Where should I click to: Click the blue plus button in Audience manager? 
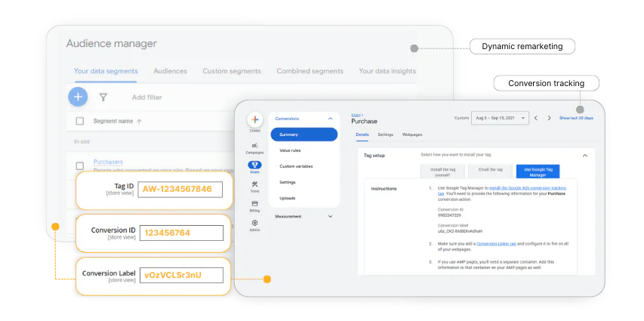(78, 97)
